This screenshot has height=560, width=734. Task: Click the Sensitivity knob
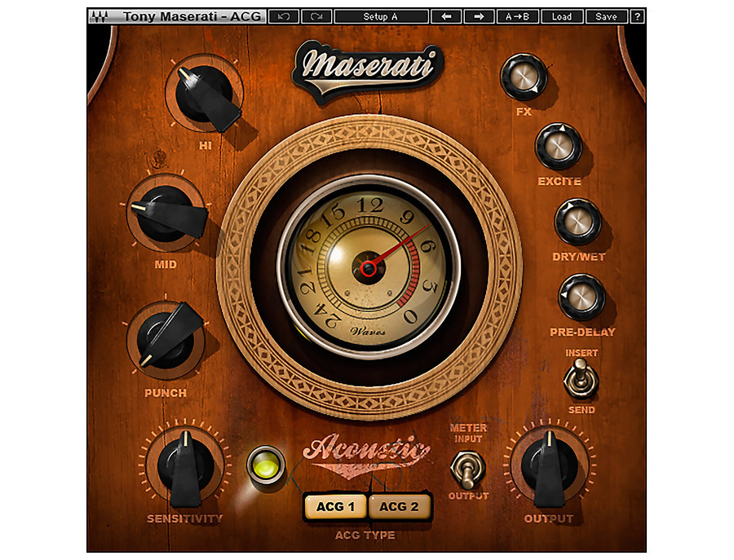(186, 466)
